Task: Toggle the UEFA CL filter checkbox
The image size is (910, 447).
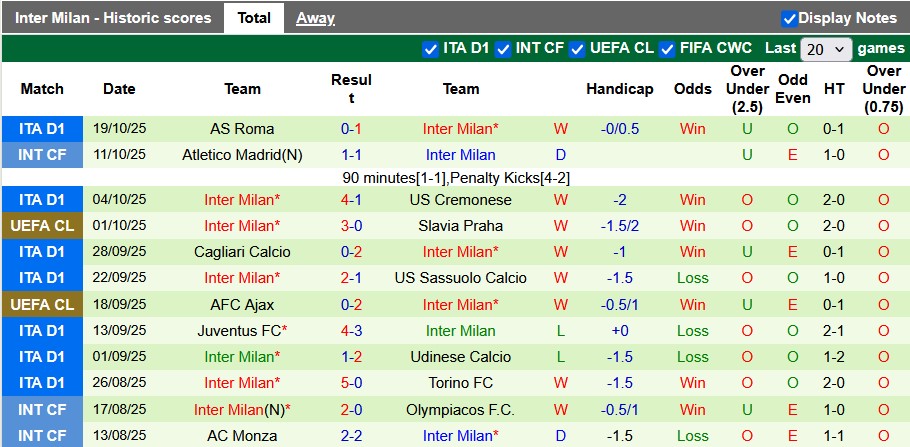Action: 578,48
